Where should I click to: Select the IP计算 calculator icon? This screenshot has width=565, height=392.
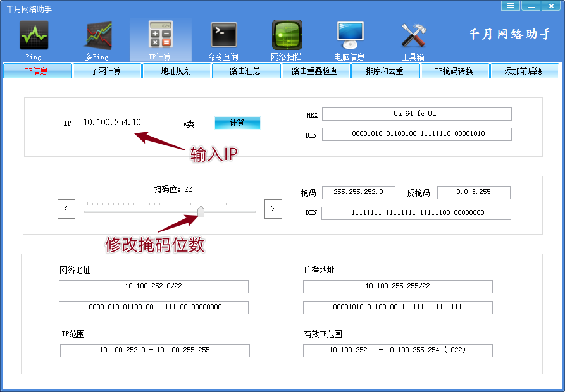point(160,40)
